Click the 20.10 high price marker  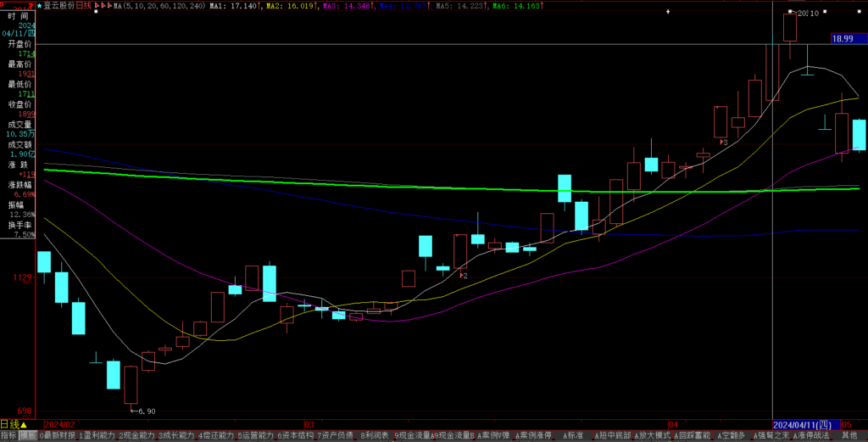pos(804,14)
